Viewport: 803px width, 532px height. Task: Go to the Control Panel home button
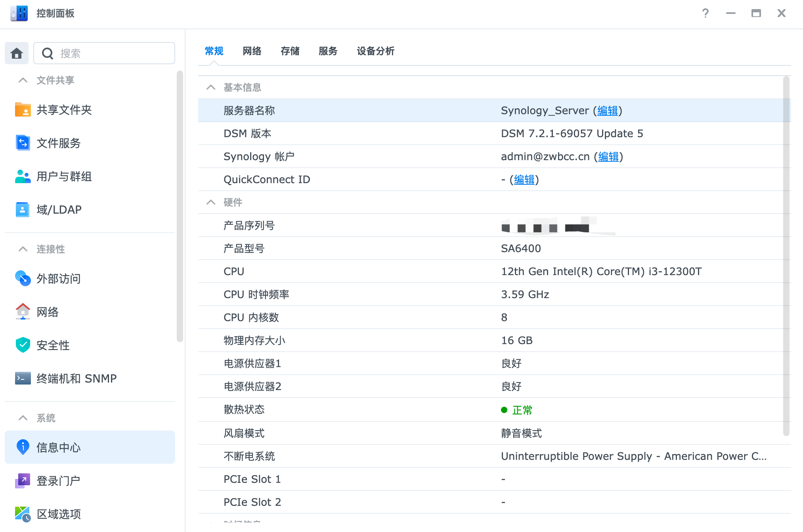[x=17, y=53]
